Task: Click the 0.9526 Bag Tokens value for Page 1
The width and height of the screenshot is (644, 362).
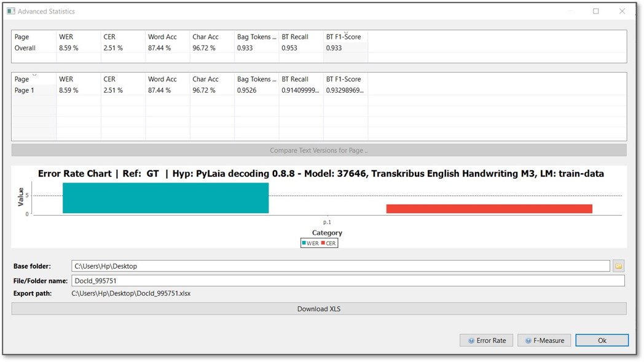Action: click(246, 90)
